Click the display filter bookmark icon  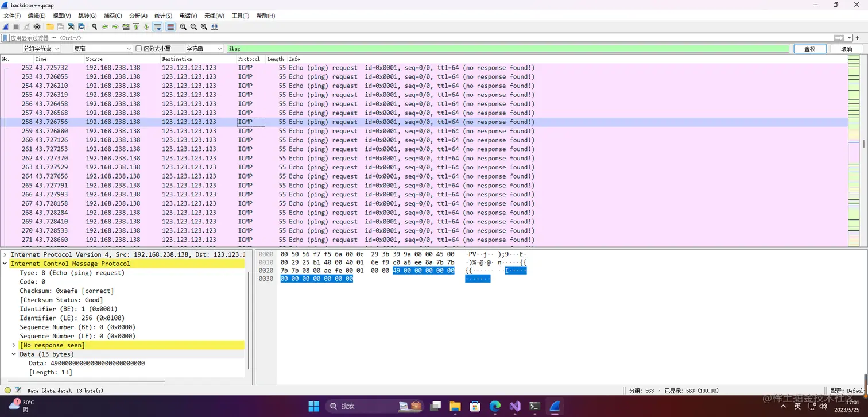pos(5,38)
